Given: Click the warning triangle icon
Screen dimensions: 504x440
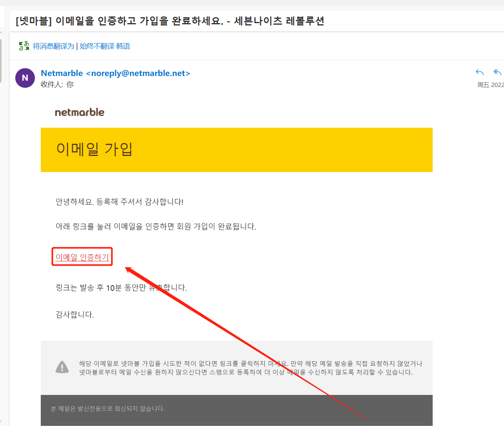Looking at the screenshot, I should [62, 367].
